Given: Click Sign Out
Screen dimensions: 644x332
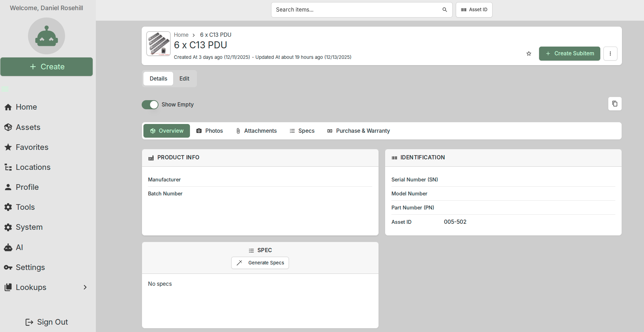Looking at the screenshot, I should point(47,322).
